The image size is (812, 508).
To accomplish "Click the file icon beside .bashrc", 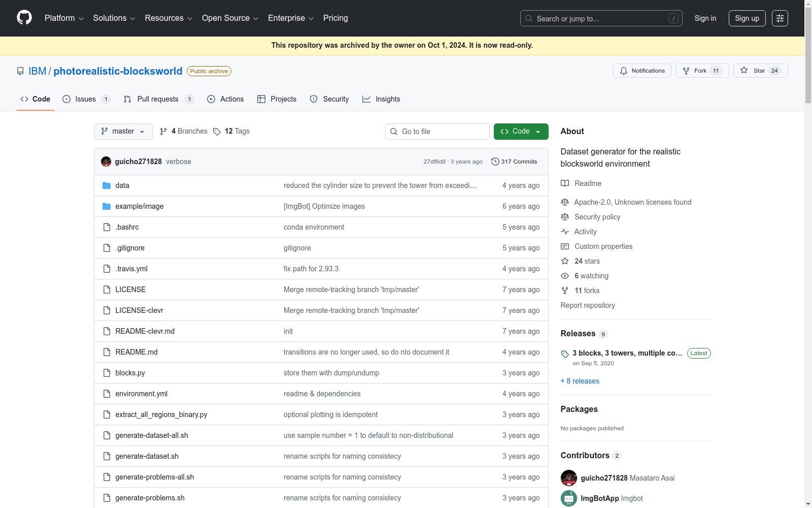I will (x=107, y=227).
